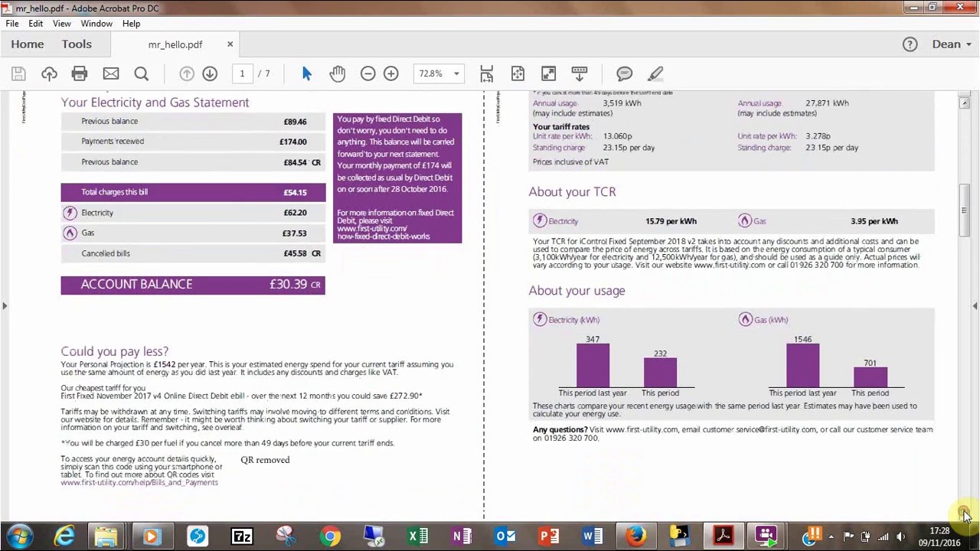Image resolution: width=980 pixels, height=551 pixels.
Task: Open the View menu
Action: (62, 24)
